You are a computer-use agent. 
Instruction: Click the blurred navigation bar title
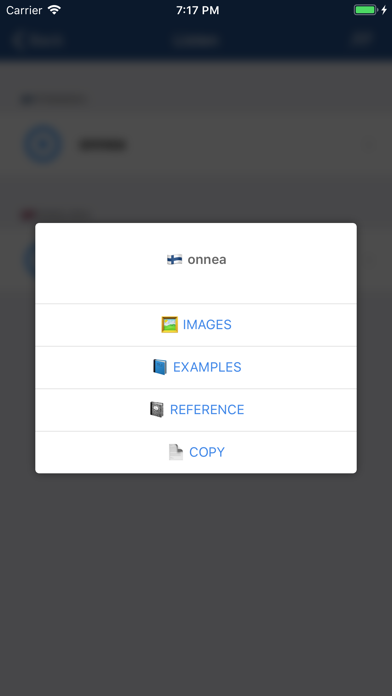pyautogui.click(x=196, y=40)
